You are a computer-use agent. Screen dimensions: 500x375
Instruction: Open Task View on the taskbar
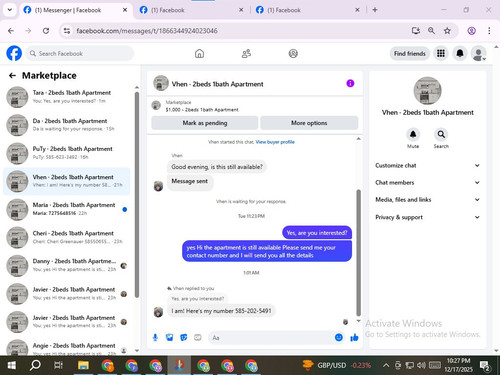tap(58, 365)
